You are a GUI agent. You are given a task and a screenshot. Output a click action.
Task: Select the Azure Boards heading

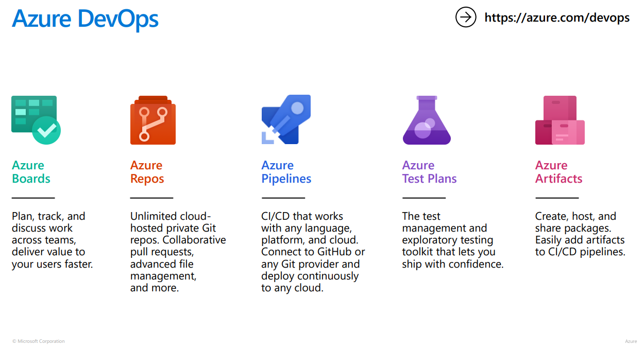pyautogui.click(x=31, y=172)
